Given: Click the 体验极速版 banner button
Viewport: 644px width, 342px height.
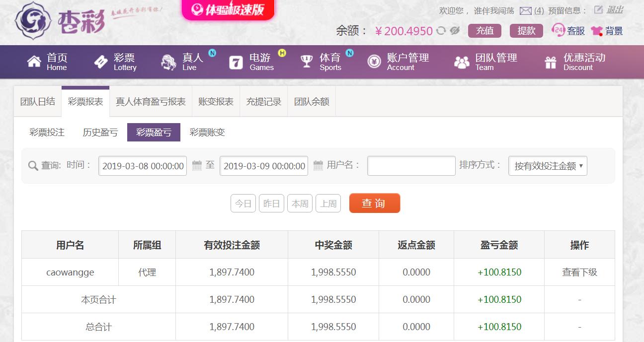Looking at the screenshot, I should pos(228,9).
